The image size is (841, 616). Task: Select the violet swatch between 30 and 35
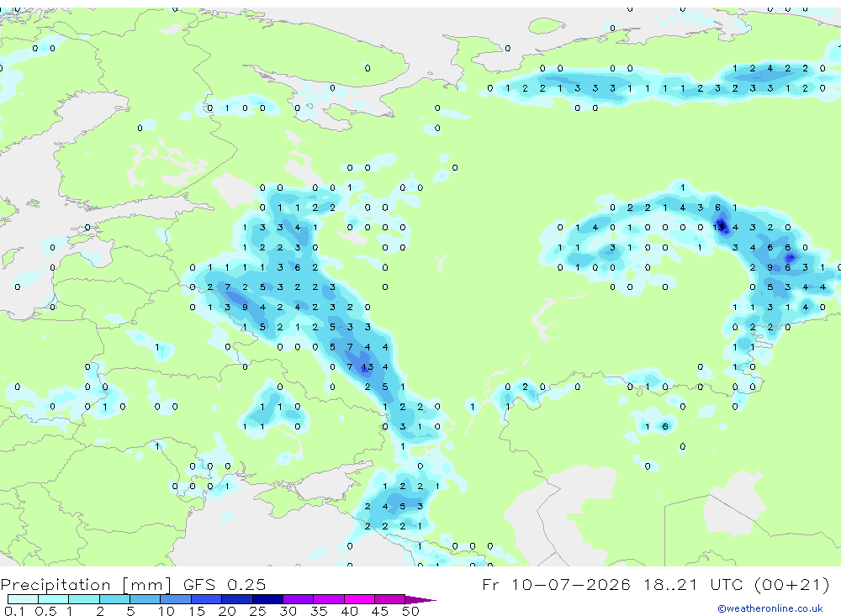coord(298,599)
